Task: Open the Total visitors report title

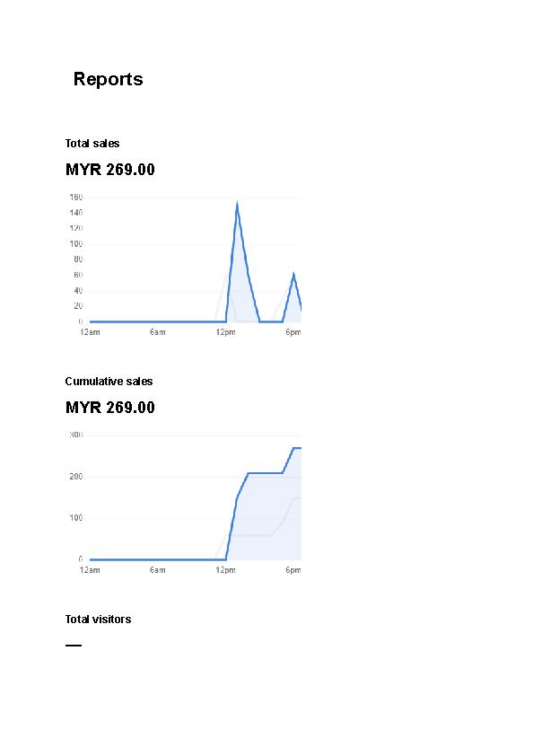Action: tap(99, 619)
